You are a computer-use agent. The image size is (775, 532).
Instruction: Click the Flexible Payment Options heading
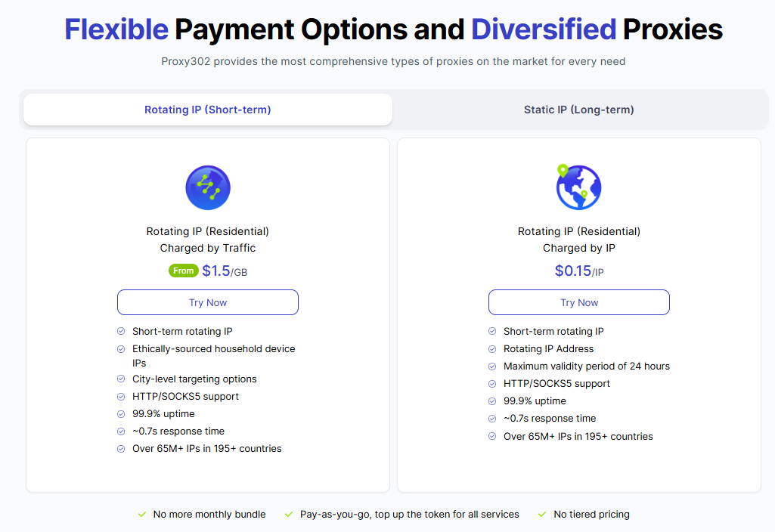pyautogui.click(x=393, y=29)
